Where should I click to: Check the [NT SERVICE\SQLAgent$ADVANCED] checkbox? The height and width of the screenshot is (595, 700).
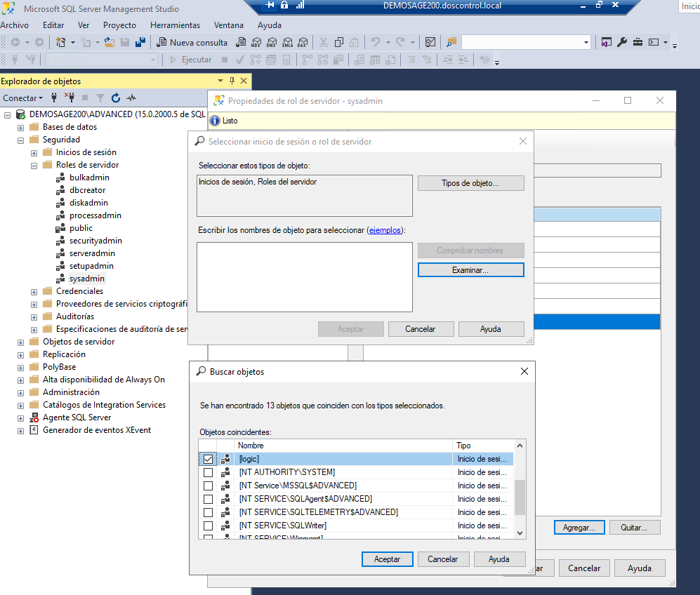(x=208, y=499)
